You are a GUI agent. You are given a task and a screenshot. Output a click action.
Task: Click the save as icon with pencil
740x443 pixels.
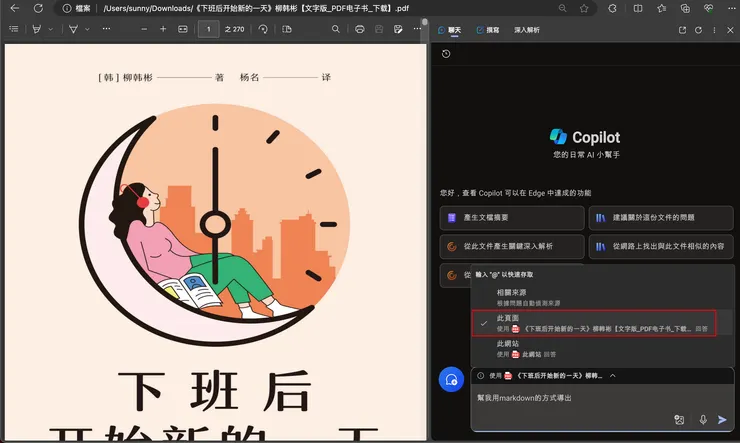[x=398, y=29]
